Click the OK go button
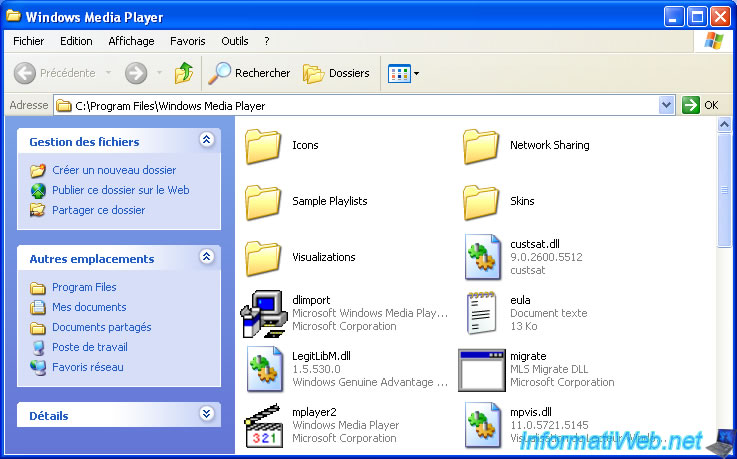The image size is (737, 459). (x=701, y=105)
